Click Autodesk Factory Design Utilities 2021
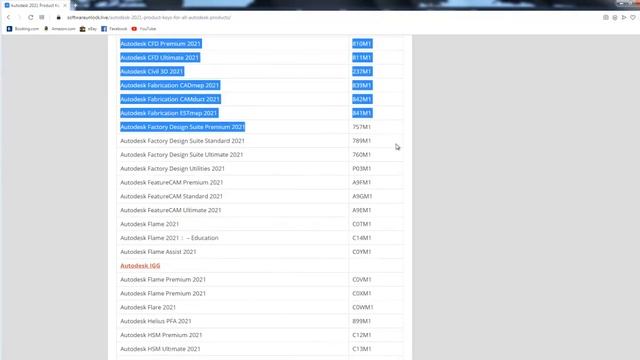 [172, 169]
